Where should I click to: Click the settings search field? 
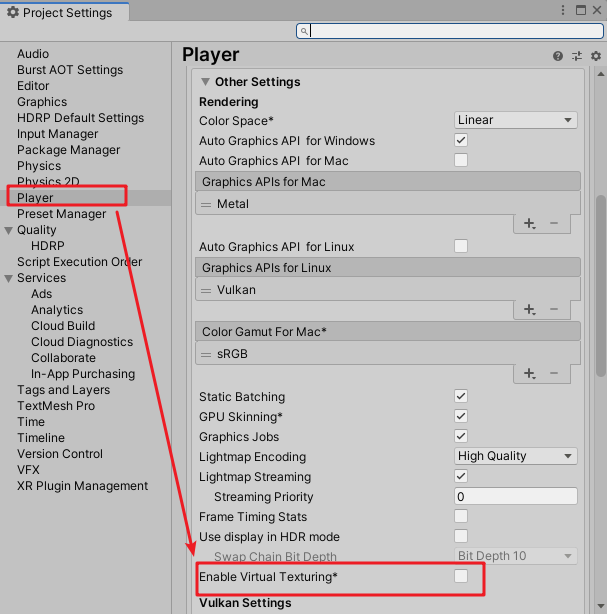pyautogui.click(x=450, y=31)
